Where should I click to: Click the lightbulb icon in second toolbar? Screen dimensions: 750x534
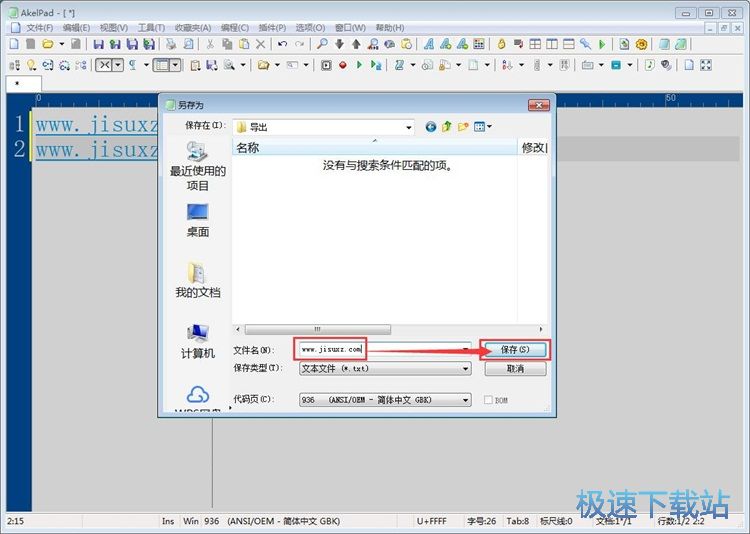tap(31, 65)
